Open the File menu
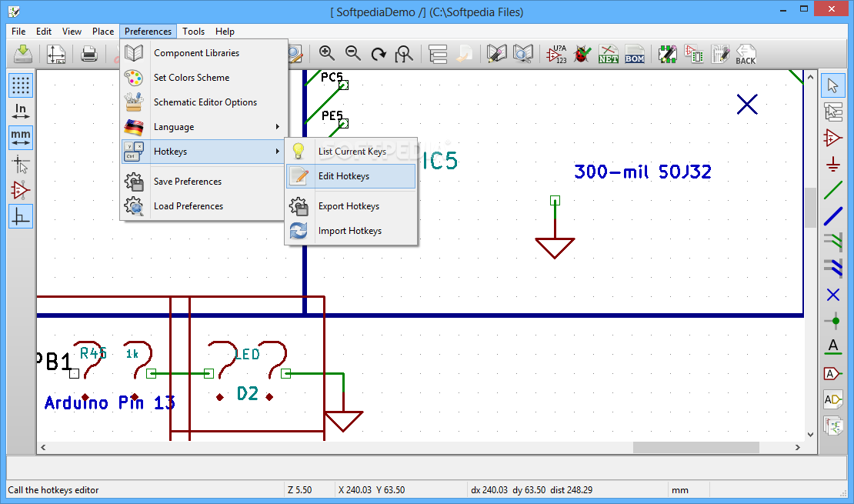This screenshot has height=504, width=854. tap(18, 31)
